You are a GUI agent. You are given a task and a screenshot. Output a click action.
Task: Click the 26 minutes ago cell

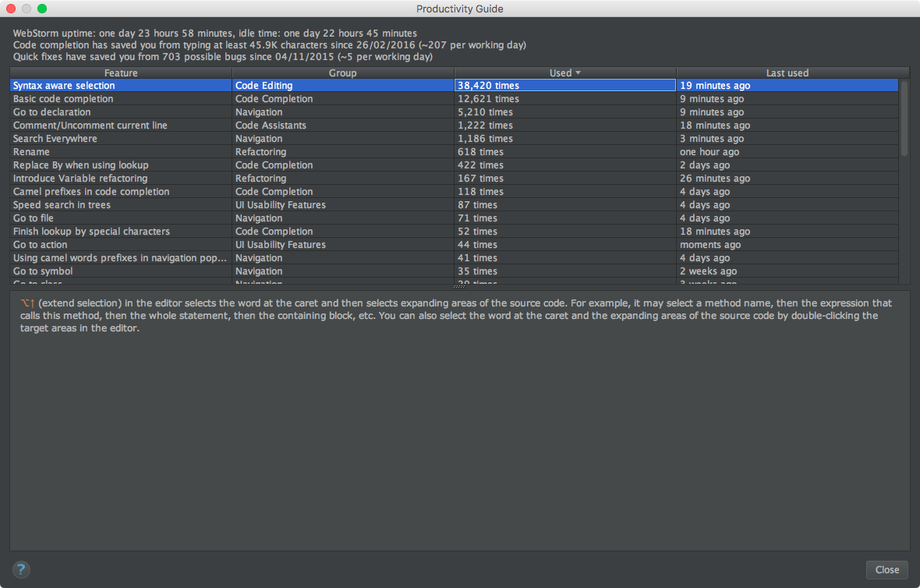(787, 179)
